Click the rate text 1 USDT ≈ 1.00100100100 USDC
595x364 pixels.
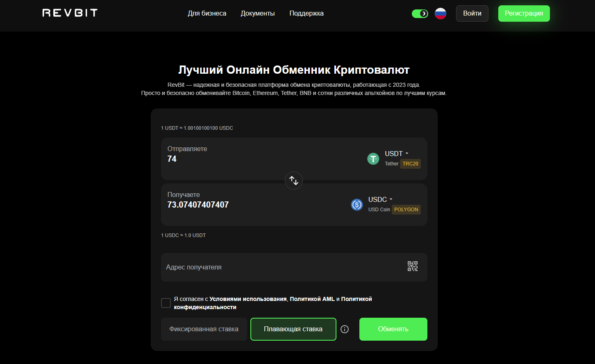click(x=197, y=128)
